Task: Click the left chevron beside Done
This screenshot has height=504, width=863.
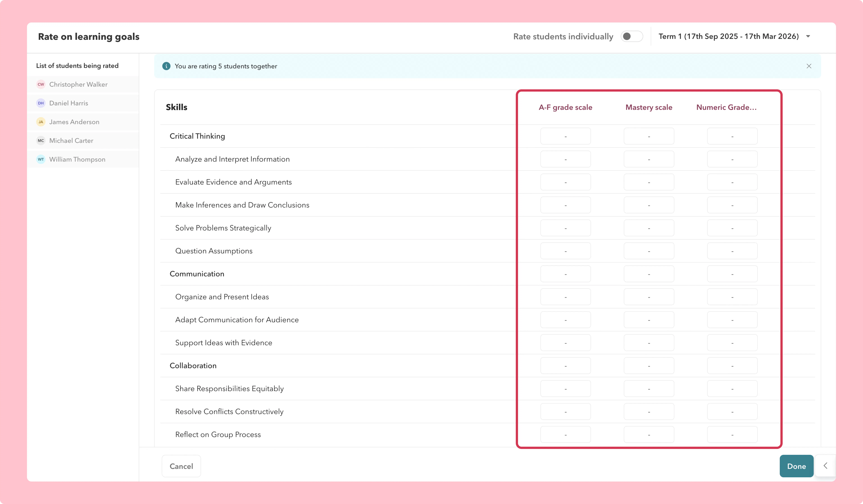Action: [825, 466]
